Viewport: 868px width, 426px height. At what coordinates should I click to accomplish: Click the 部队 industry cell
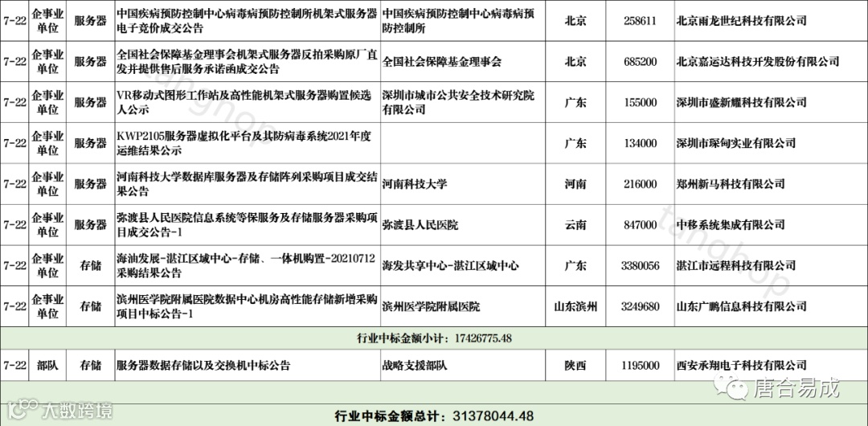coord(47,366)
